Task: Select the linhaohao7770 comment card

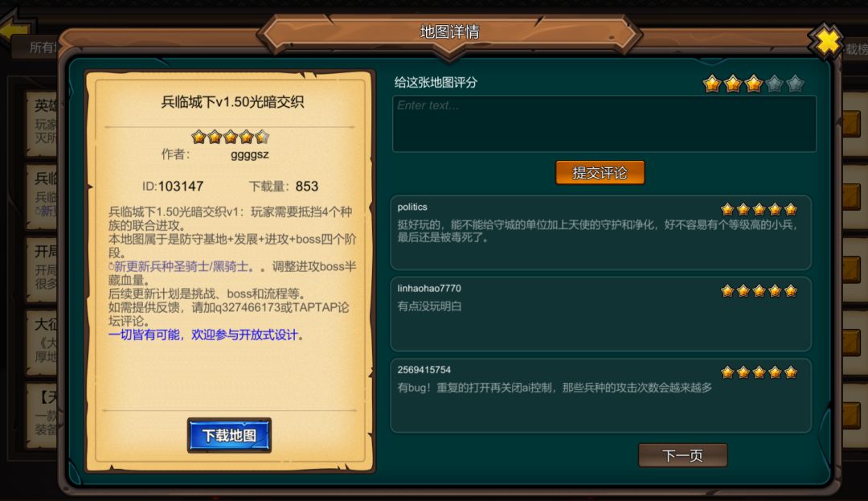Action: [x=600, y=314]
